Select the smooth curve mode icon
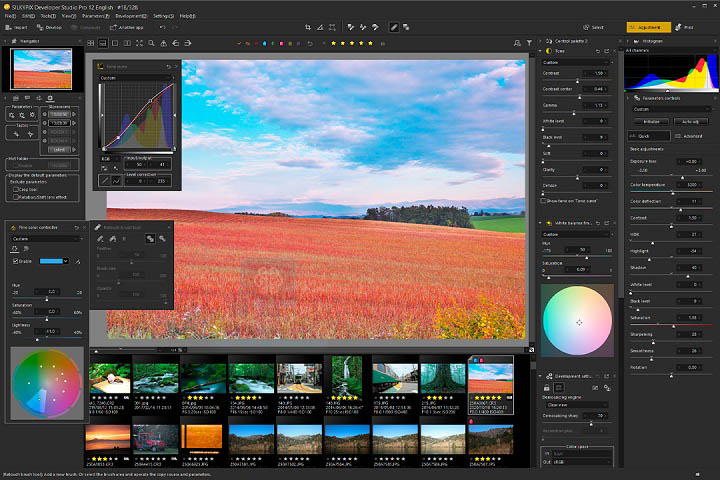720x480 pixels. 116,181
